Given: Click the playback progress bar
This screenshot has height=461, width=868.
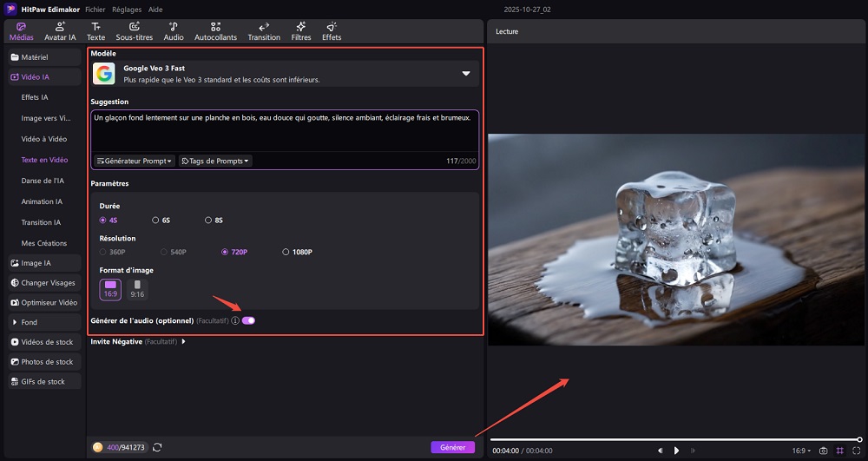Looking at the screenshot, I should click(674, 439).
